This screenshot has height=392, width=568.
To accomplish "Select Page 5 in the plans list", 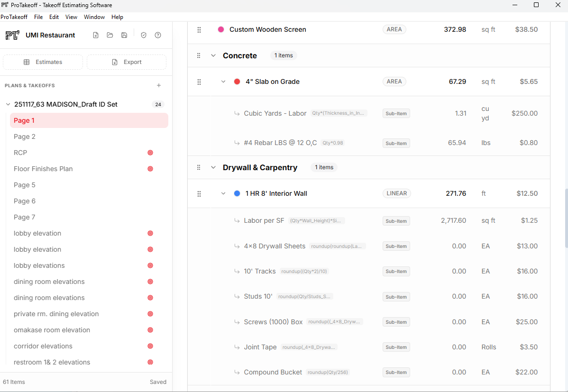I will pyautogui.click(x=89, y=185).
